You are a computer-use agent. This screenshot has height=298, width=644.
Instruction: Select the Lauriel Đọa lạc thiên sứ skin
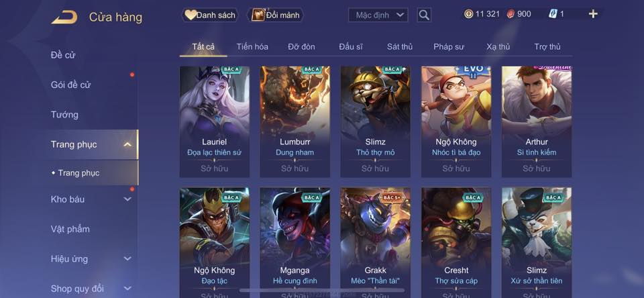[x=215, y=121]
